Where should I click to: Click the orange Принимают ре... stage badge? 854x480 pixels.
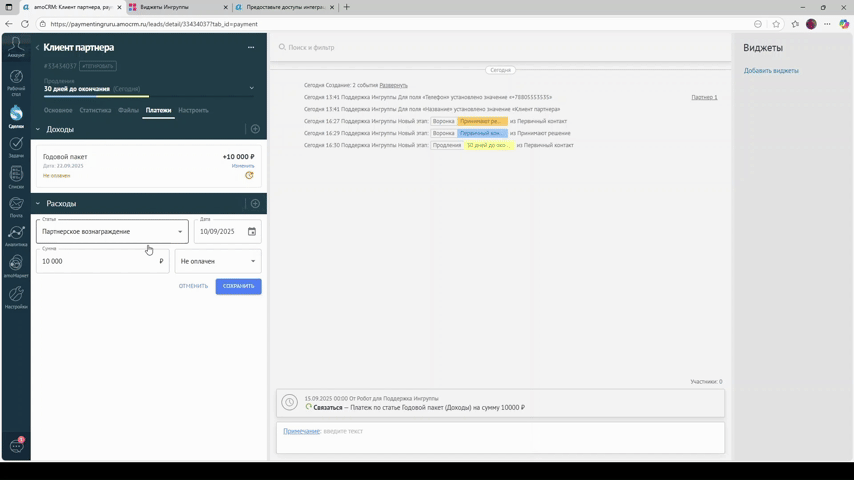(x=482, y=121)
